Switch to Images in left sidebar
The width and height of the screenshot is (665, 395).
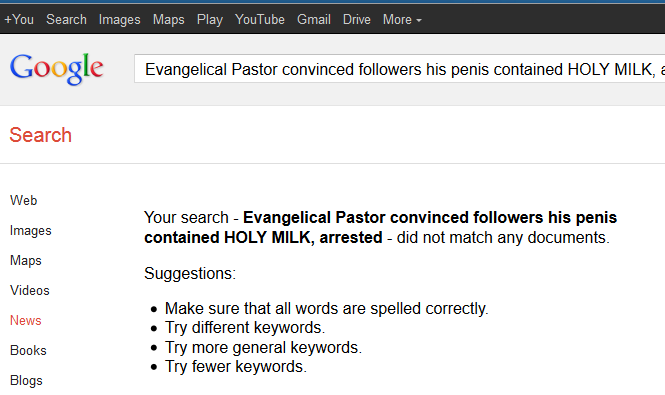click(31, 230)
